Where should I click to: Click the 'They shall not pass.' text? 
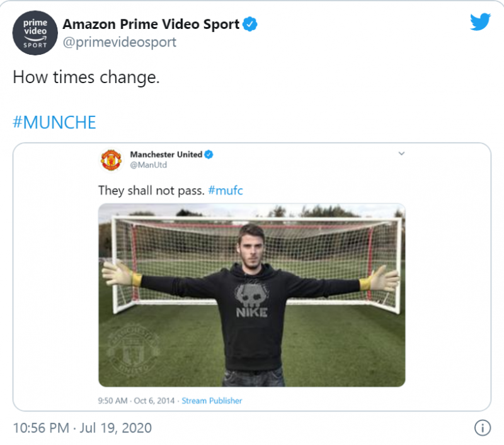coord(151,190)
